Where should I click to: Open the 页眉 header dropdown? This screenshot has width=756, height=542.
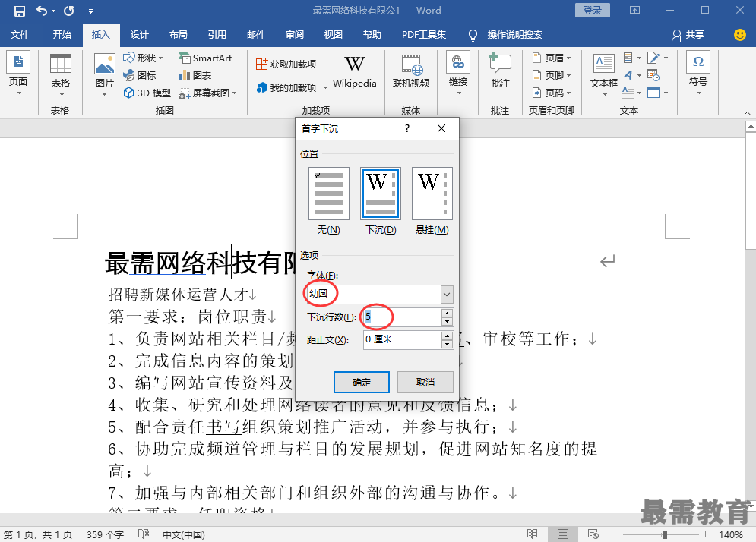click(552, 58)
